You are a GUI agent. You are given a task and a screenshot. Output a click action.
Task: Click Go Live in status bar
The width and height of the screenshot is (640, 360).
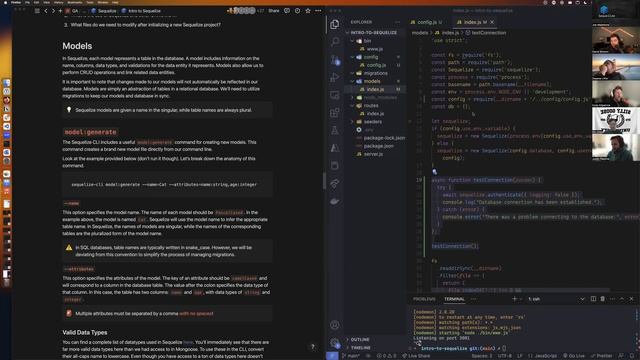point(573,356)
